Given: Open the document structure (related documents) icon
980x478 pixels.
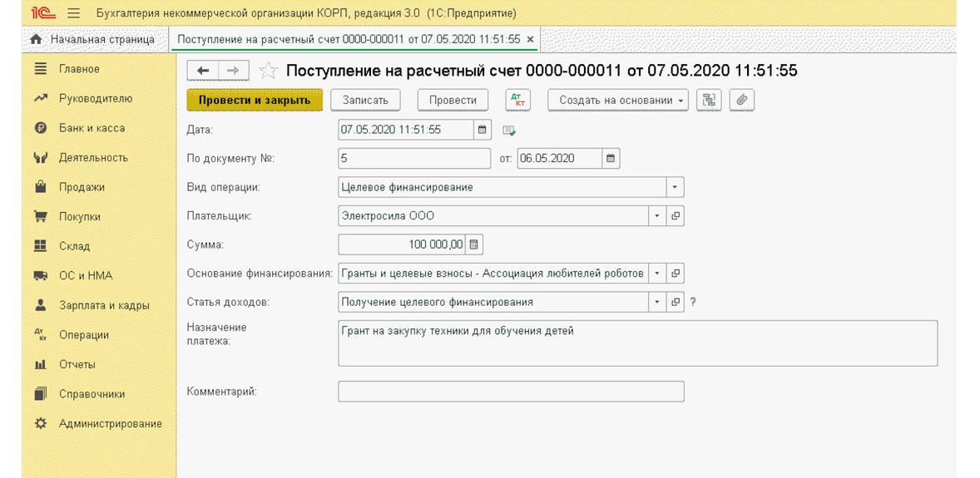Looking at the screenshot, I should (x=709, y=100).
